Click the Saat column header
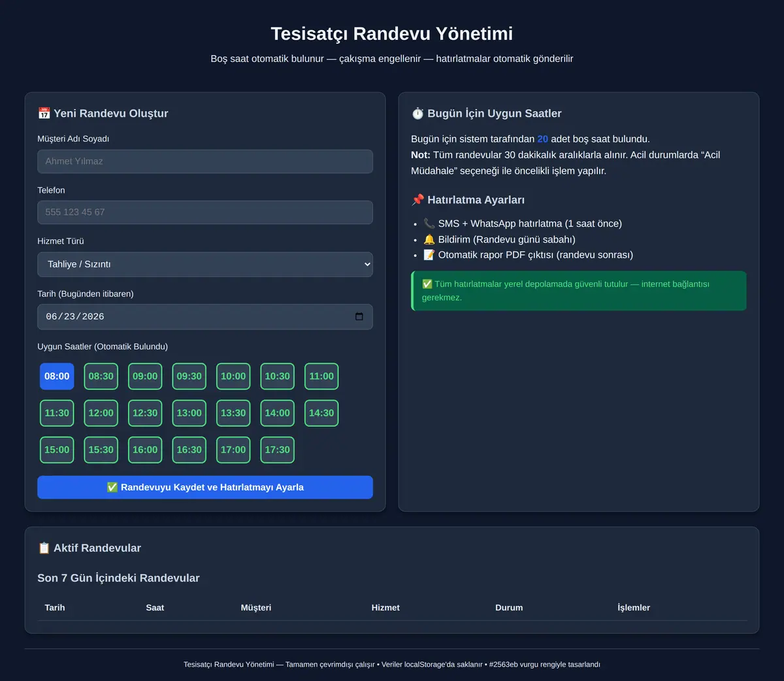Viewport: 784px width, 681px height. [x=155, y=608]
